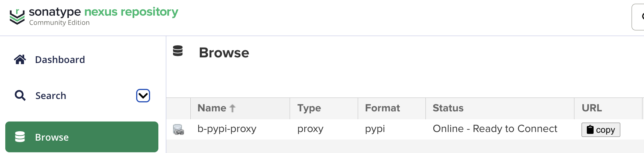
Task: Sort repositories by Format column
Action: (x=382, y=108)
